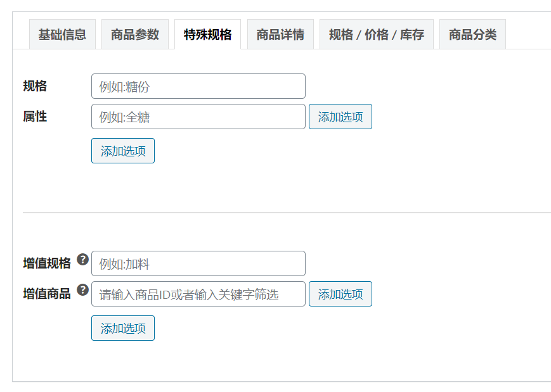
Task: Click 添加选项 button right of 属性 field
Action: coord(340,117)
